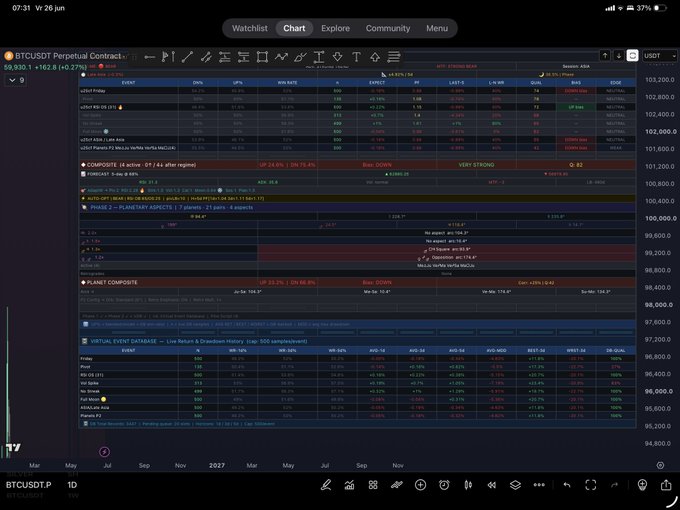
Task: Open the layout grid templates icon
Action: point(373,485)
